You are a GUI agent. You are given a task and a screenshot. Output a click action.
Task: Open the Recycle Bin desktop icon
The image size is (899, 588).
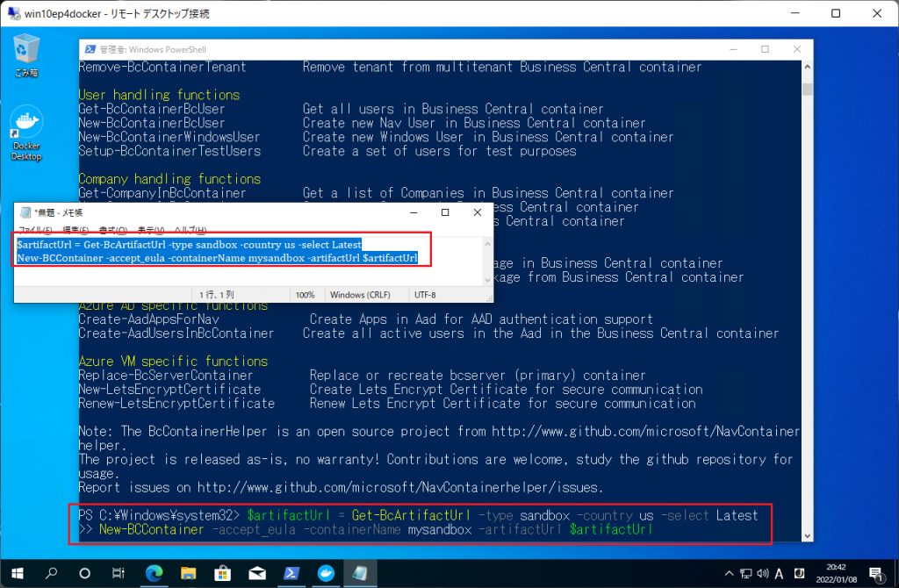(x=26, y=55)
